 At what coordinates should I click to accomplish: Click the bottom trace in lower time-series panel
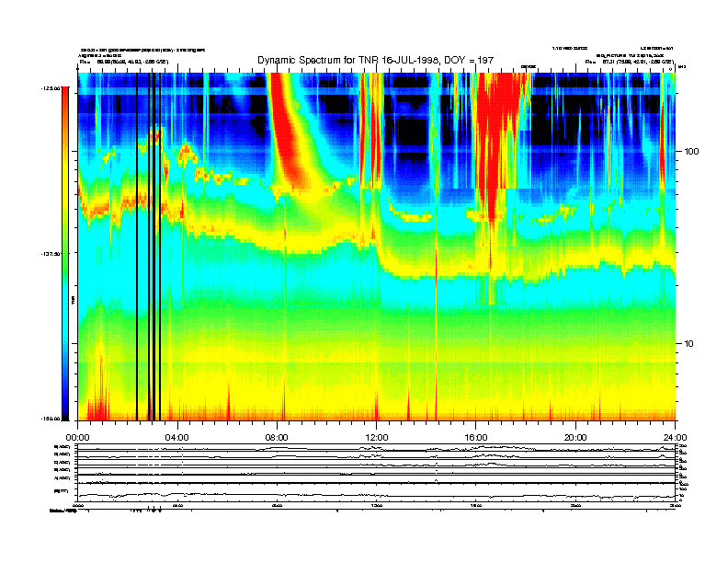pyautogui.click(x=376, y=496)
